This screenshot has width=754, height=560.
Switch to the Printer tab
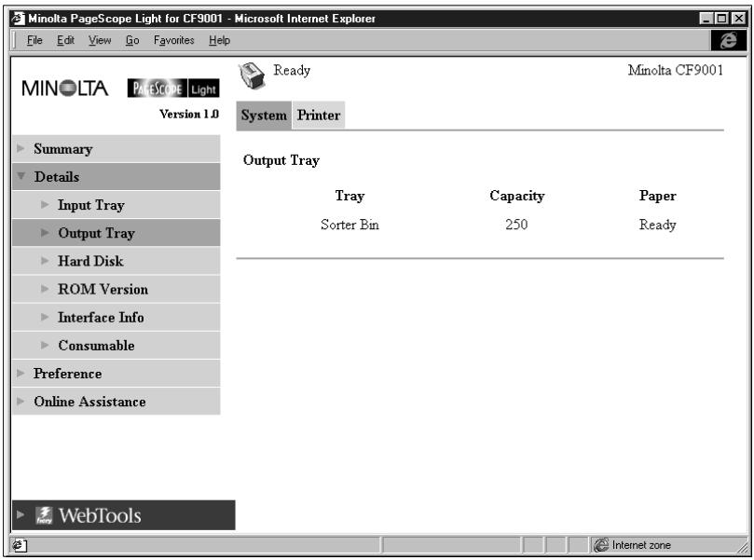point(319,116)
